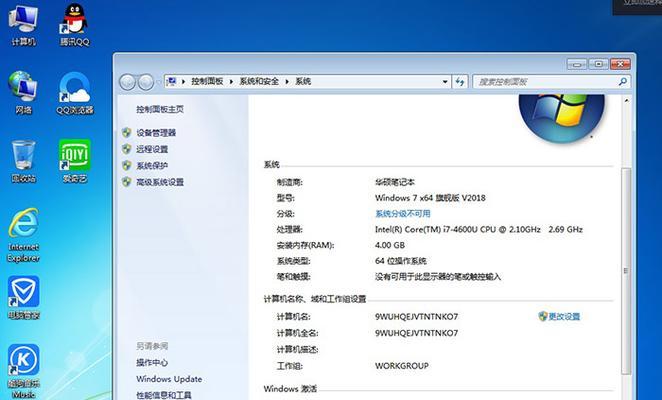Launch QQ浏览器 desktop shortcut
662x400 pixels.
pyautogui.click(x=75, y=93)
